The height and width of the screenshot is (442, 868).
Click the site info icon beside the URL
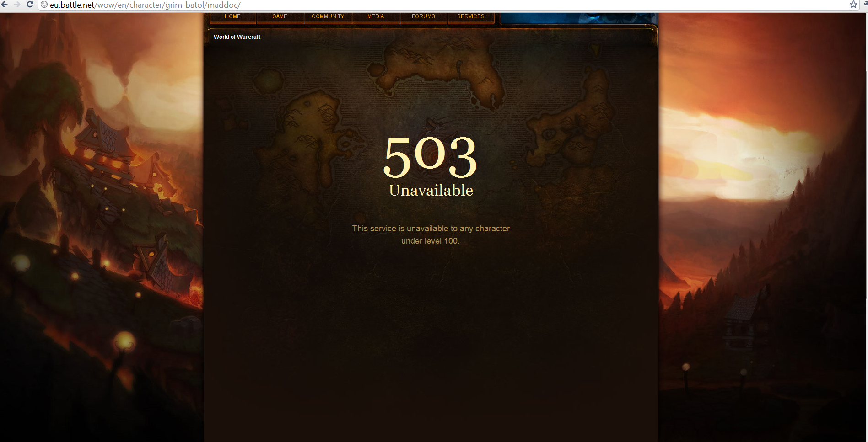tap(44, 5)
